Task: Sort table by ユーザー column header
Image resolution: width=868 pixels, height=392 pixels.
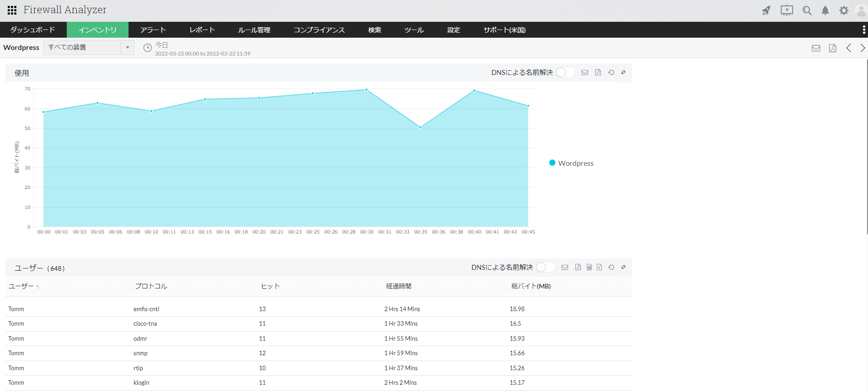Action: [21, 286]
